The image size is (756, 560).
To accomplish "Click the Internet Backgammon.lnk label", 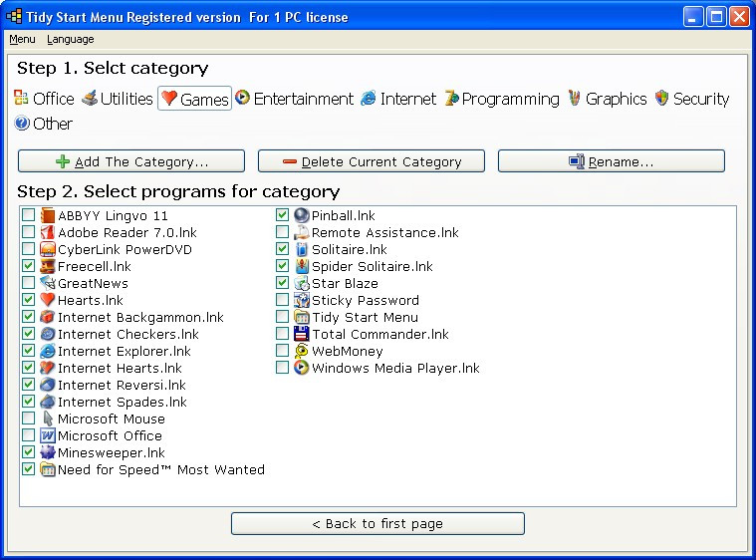I will pos(140,318).
